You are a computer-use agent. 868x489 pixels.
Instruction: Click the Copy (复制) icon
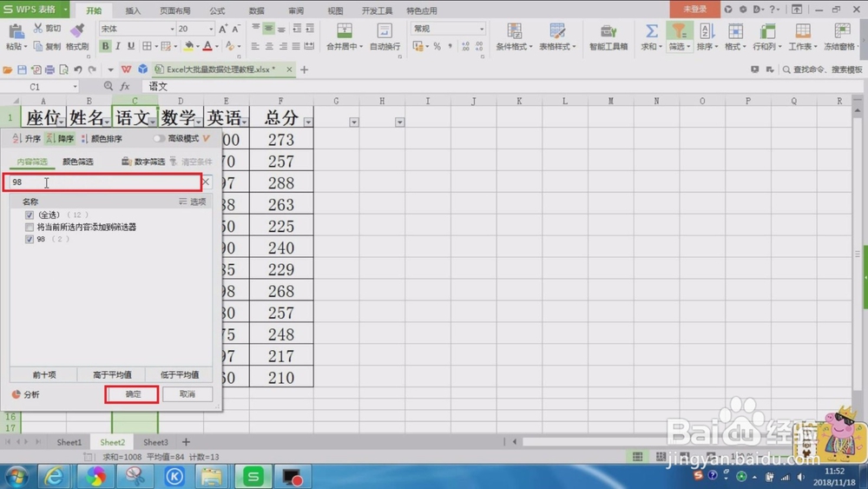tap(38, 46)
